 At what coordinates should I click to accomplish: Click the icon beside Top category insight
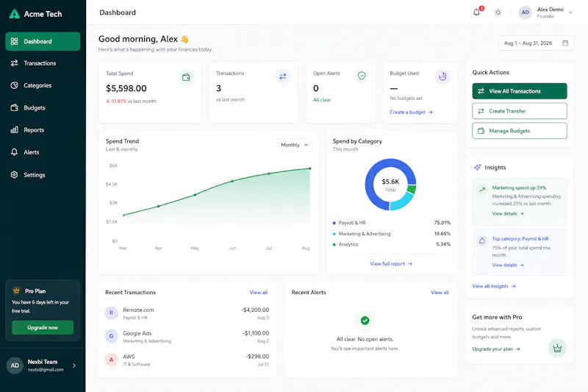(x=482, y=240)
